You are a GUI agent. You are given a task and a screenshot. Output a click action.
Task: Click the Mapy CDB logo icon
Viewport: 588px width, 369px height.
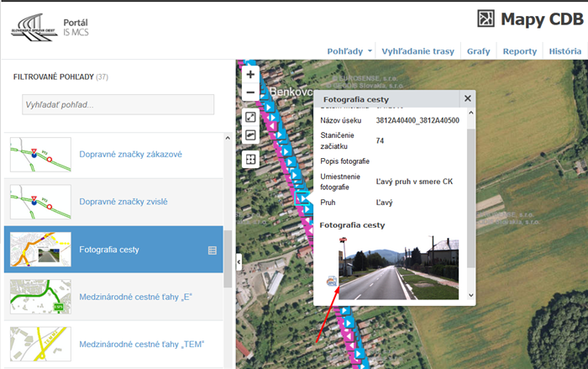(486, 18)
